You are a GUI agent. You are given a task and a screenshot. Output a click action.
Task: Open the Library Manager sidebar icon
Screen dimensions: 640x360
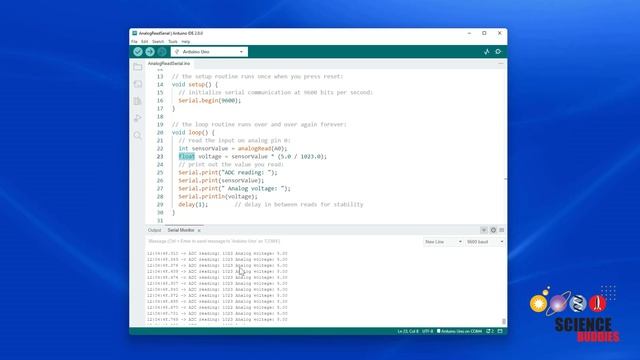point(138,101)
